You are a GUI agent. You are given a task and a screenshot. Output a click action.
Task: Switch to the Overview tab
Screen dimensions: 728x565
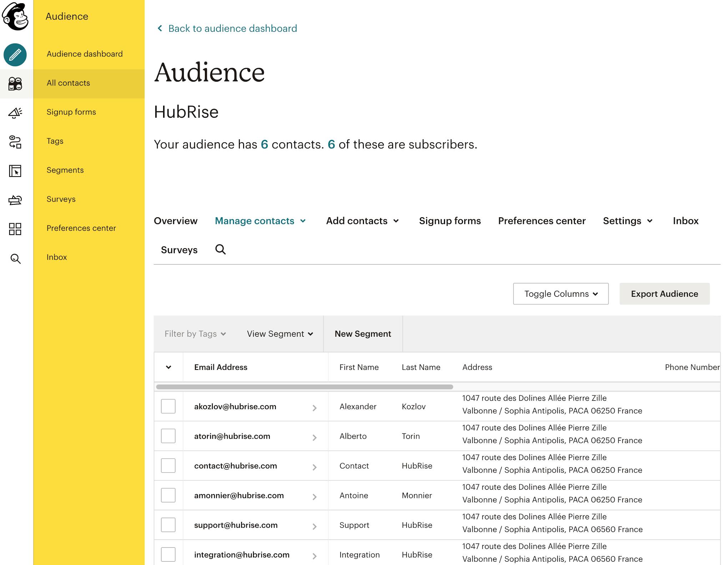point(176,221)
